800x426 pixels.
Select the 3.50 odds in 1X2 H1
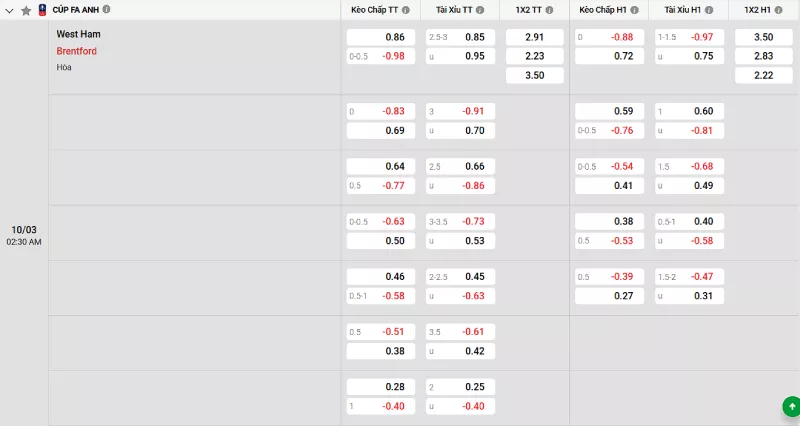[762, 37]
